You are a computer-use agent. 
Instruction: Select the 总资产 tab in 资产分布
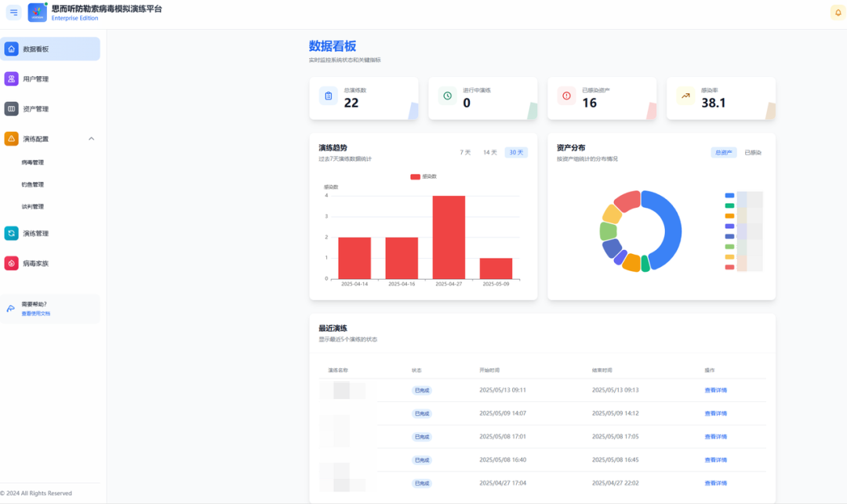724,152
